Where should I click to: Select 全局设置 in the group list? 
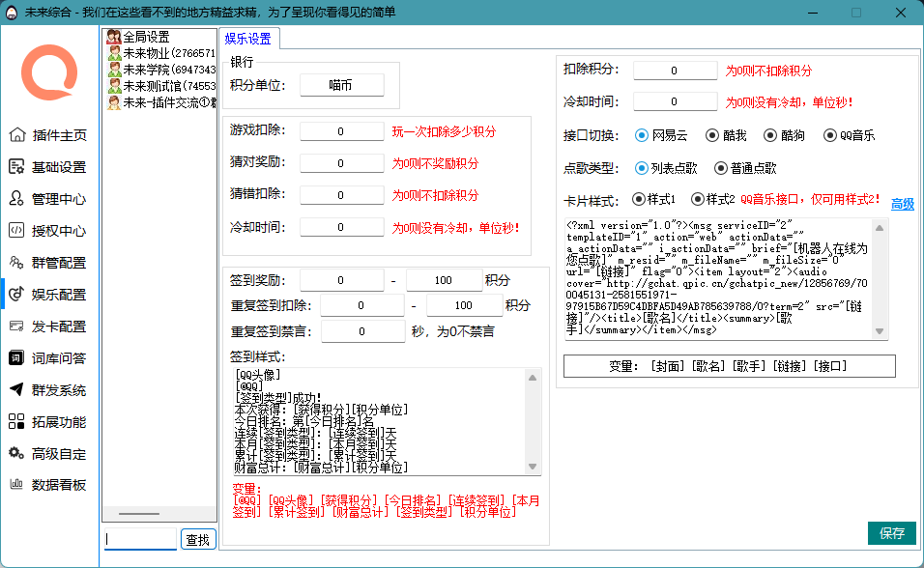pyautogui.click(x=146, y=37)
